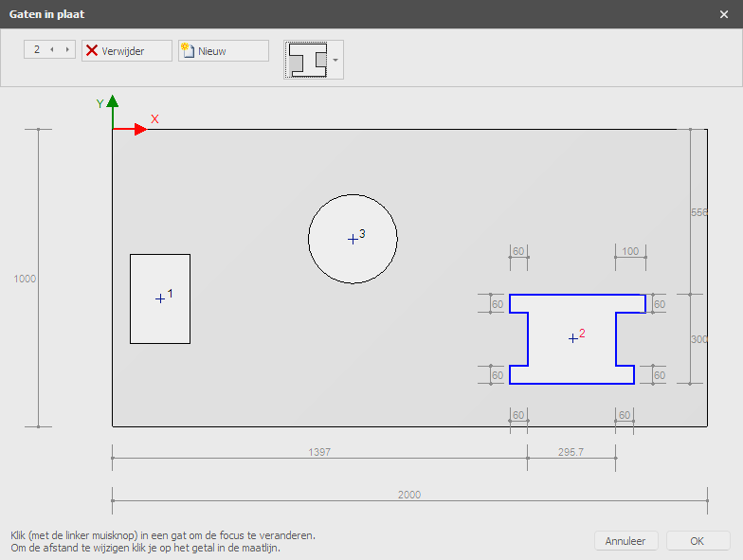Click the I-shaped hole type icon
743x560 pixels.
pyautogui.click(x=307, y=60)
